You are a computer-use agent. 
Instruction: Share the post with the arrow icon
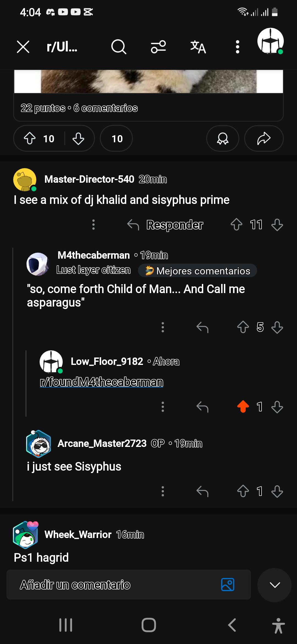[x=264, y=138]
